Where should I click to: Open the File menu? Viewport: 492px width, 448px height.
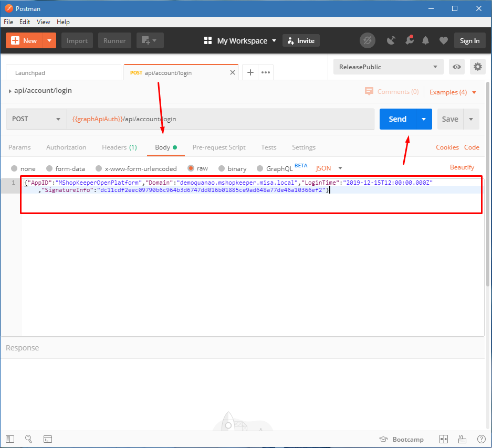click(x=8, y=22)
